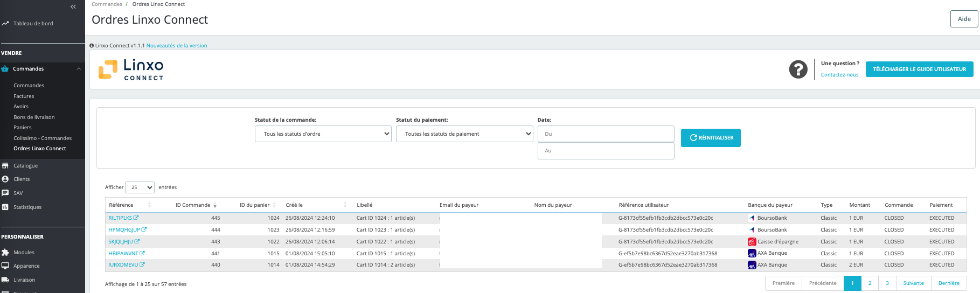
Task: Click Caisse d'épargne logo in order 443 row
Action: [x=752, y=241]
